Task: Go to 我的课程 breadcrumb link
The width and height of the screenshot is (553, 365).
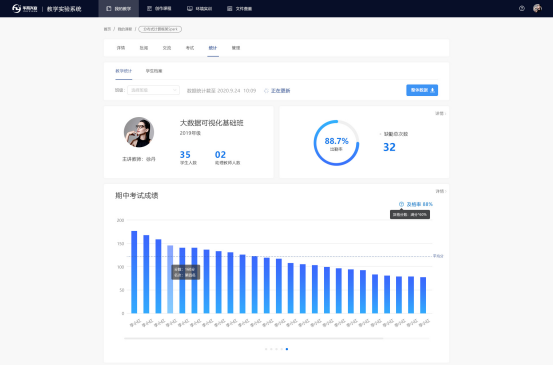Action: point(124,29)
